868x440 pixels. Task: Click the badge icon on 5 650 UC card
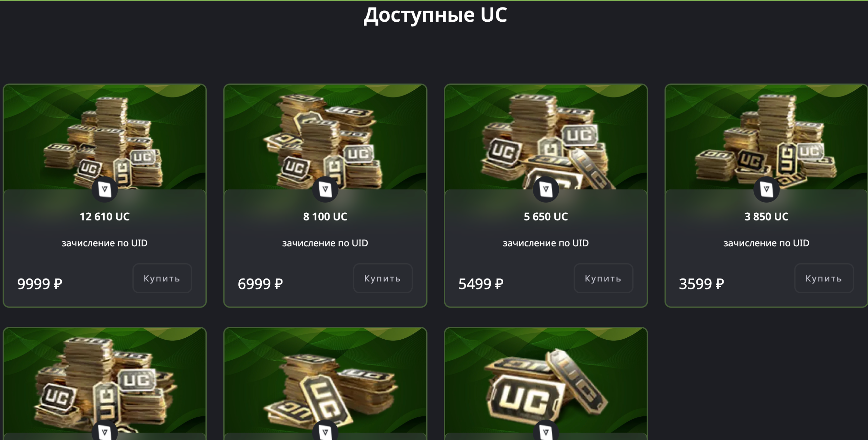[x=546, y=189]
